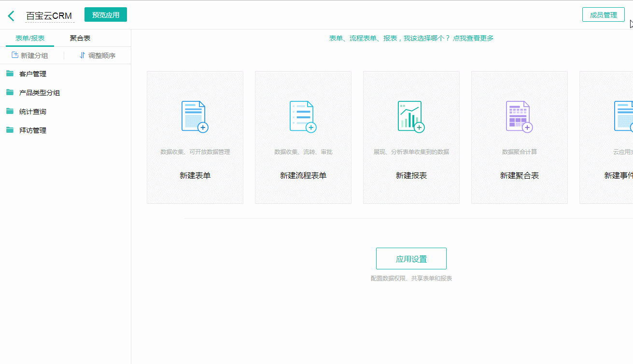This screenshot has height=364, width=633.
Task: Open 应用设置 settings
Action: [411, 258]
